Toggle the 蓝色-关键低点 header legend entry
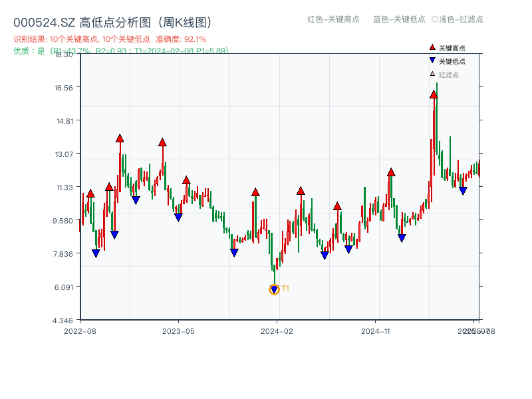 tap(399, 19)
